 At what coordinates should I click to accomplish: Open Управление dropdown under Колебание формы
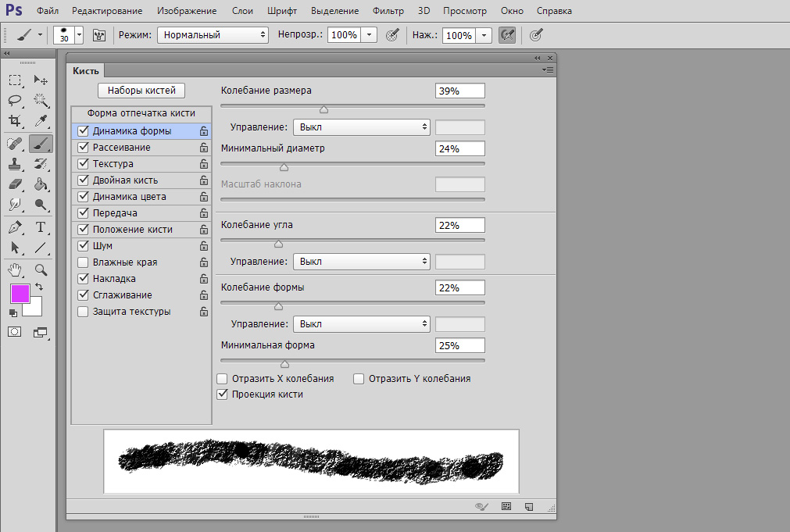(x=362, y=324)
